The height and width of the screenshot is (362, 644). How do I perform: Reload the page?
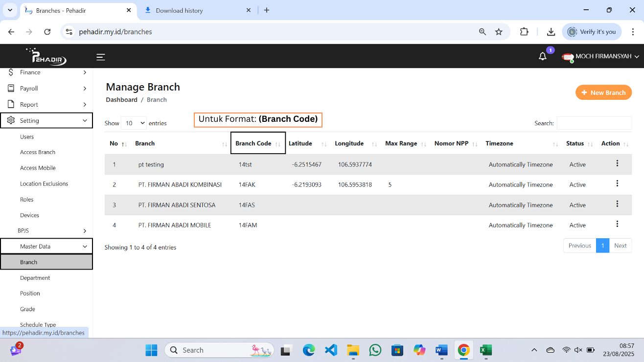click(47, 32)
